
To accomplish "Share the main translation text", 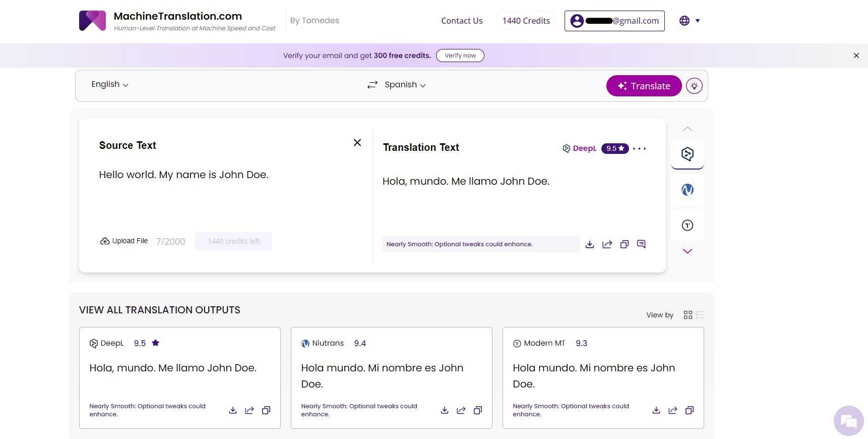I will point(607,245).
